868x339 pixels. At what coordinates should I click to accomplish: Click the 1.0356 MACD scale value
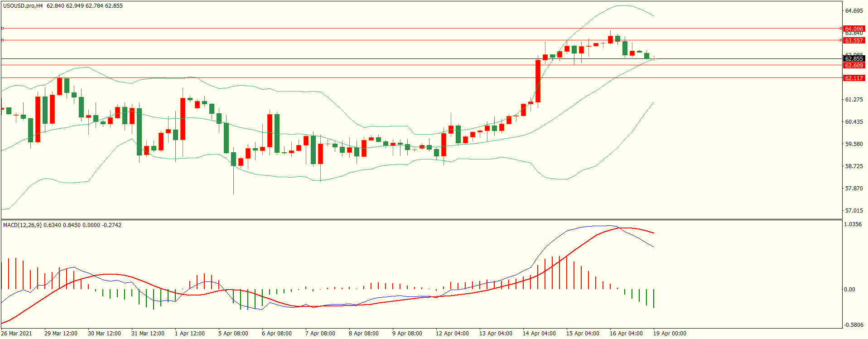(853, 224)
